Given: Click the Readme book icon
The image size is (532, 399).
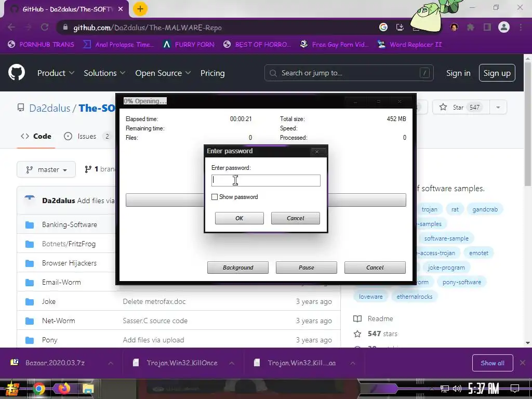Looking at the screenshot, I should 357,318.
